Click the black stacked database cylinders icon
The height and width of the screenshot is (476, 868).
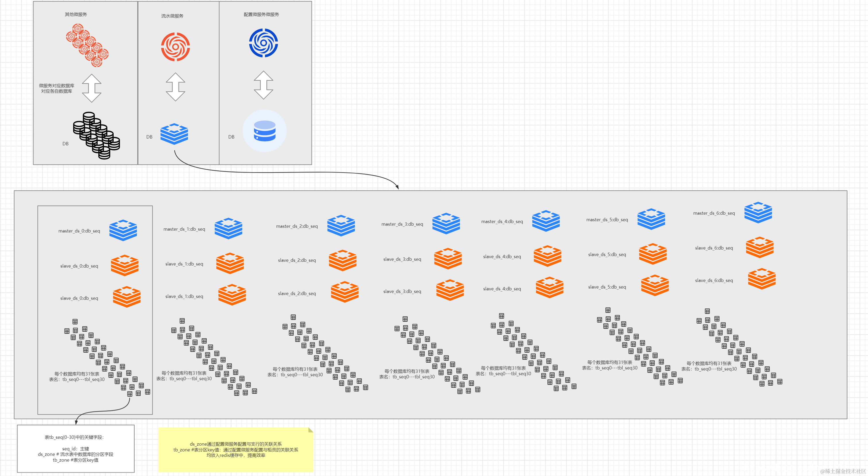point(96,135)
